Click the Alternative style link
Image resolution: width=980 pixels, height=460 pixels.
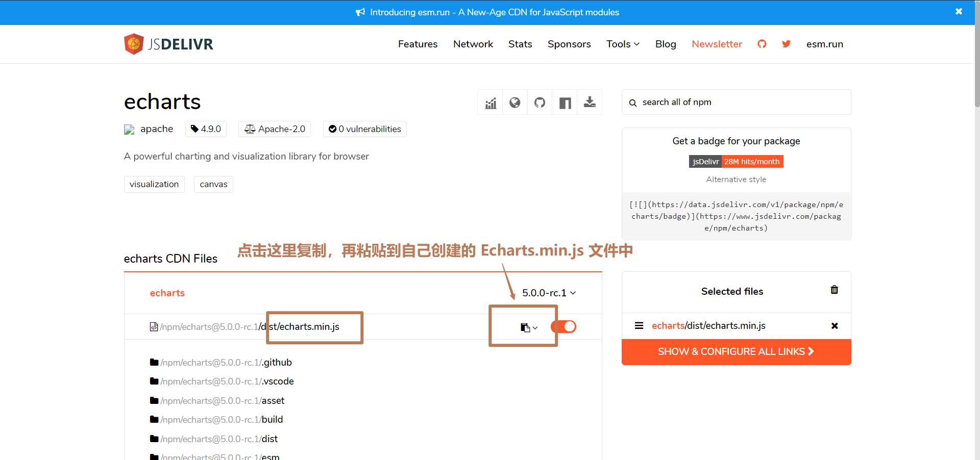[x=736, y=180]
